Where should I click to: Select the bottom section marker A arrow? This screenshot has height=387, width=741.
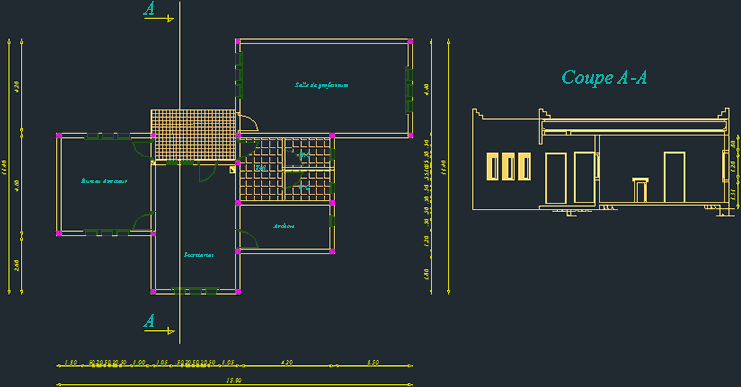point(159,324)
